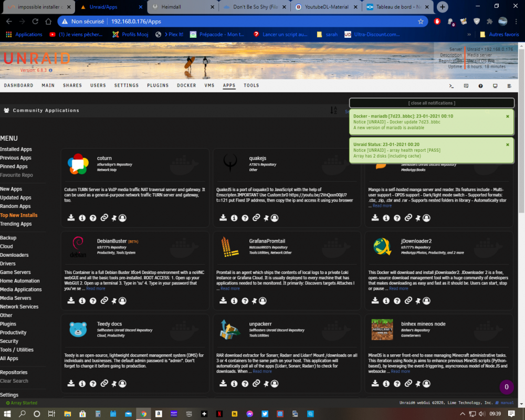Close all notifications
This screenshot has width=525, height=420.
click(x=432, y=103)
